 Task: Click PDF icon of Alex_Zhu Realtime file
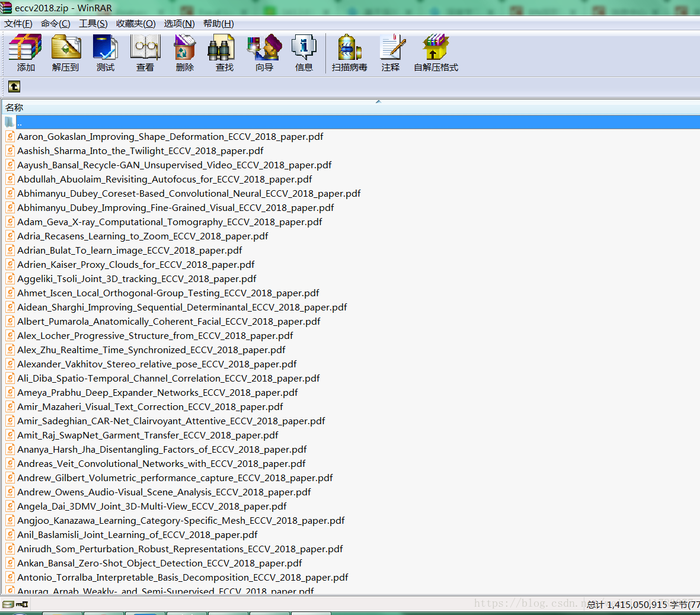[x=10, y=350]
